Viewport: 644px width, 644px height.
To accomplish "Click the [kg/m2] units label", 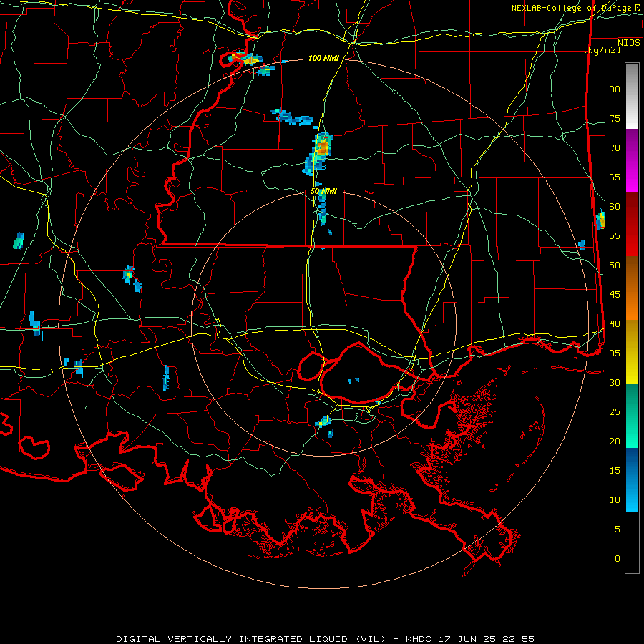I will pyautogui.click(x=602, y=50).
